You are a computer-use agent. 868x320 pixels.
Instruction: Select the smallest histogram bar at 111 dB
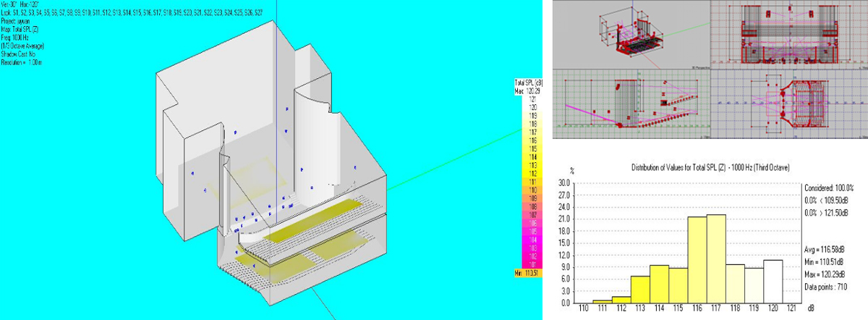602,300
